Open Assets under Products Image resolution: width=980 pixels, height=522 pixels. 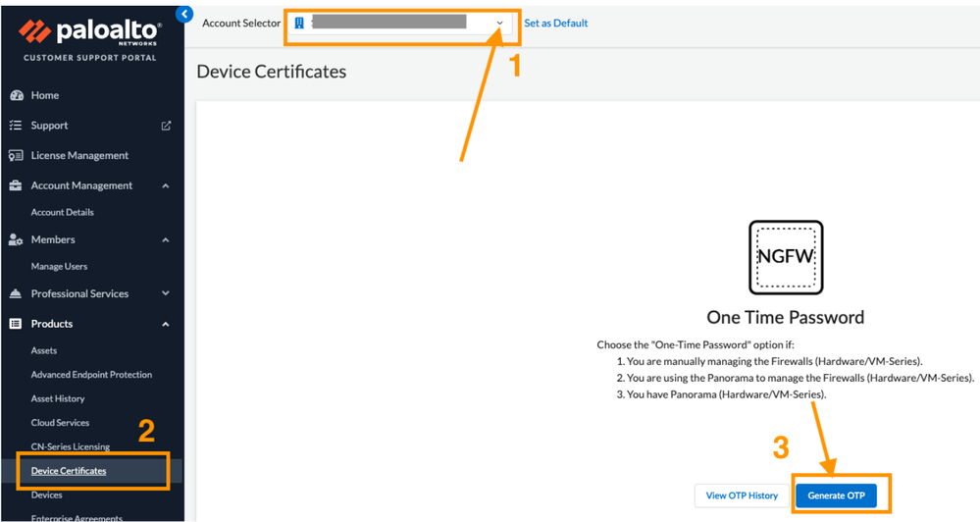[x=44, y=350]
